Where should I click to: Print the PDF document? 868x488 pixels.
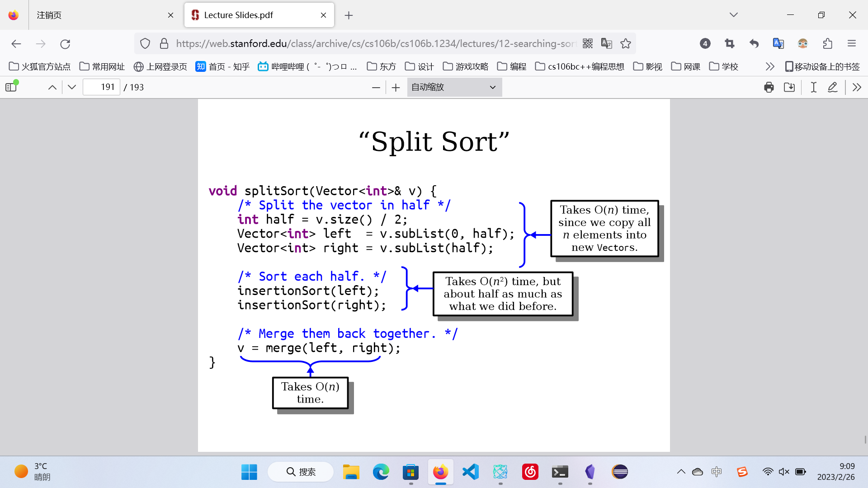coord(769,87)
